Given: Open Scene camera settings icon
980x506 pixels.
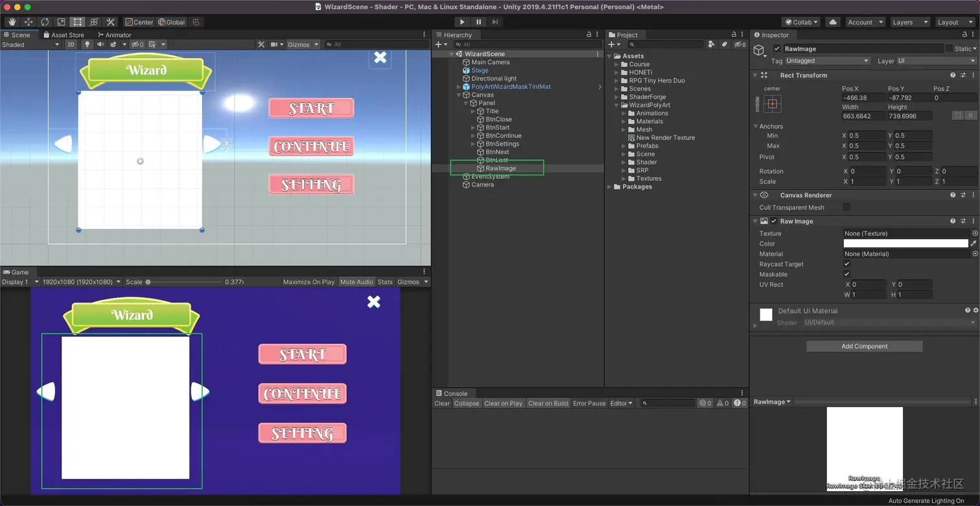Looking at the screenshot, I should (x=275, y=45).
